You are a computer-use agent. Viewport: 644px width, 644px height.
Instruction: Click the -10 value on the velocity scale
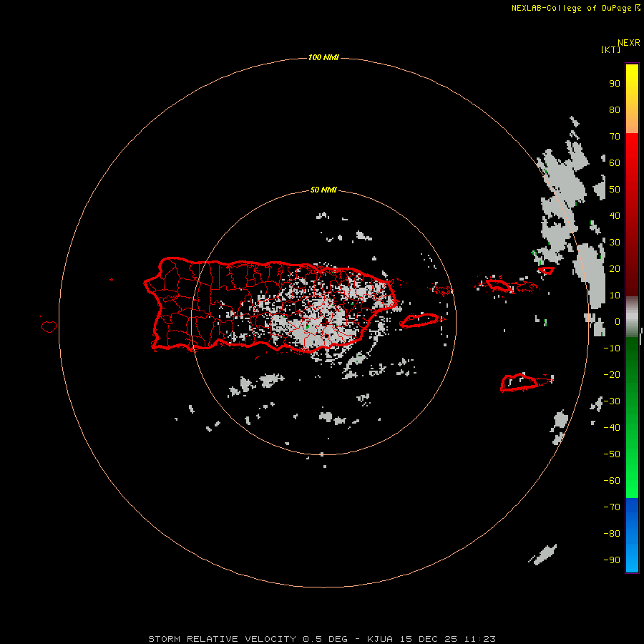pyautogui.click(x=612, y=348)
